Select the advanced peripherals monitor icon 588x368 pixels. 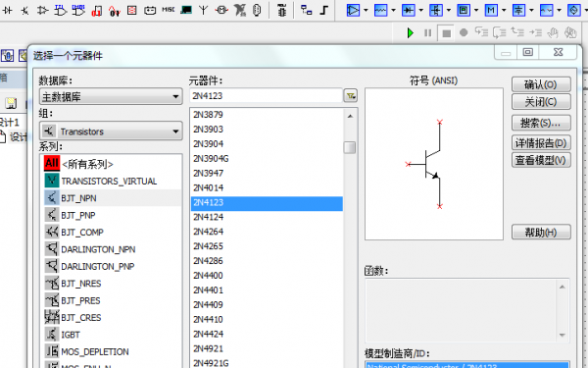click(x=186, y=10)
